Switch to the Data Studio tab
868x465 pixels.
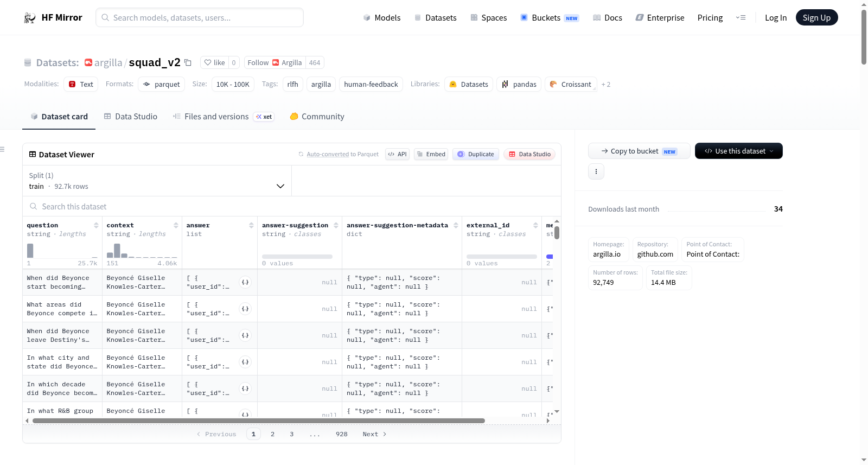coord(131,117)
